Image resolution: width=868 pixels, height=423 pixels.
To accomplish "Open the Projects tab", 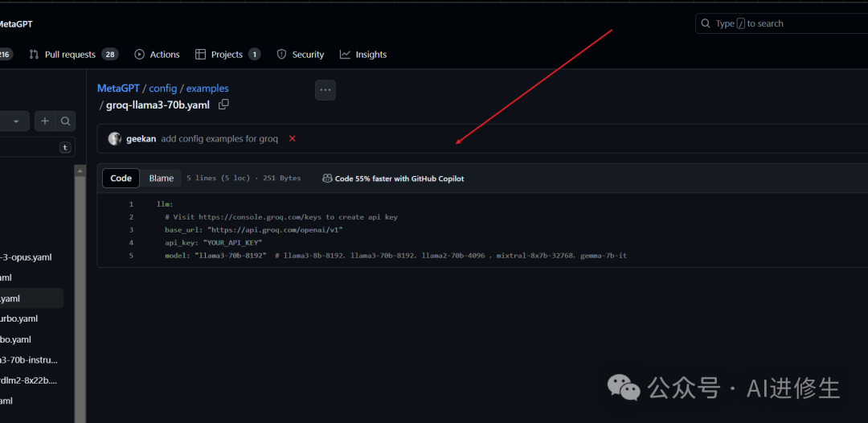I will pyautogui.click(x=227, y=54).
